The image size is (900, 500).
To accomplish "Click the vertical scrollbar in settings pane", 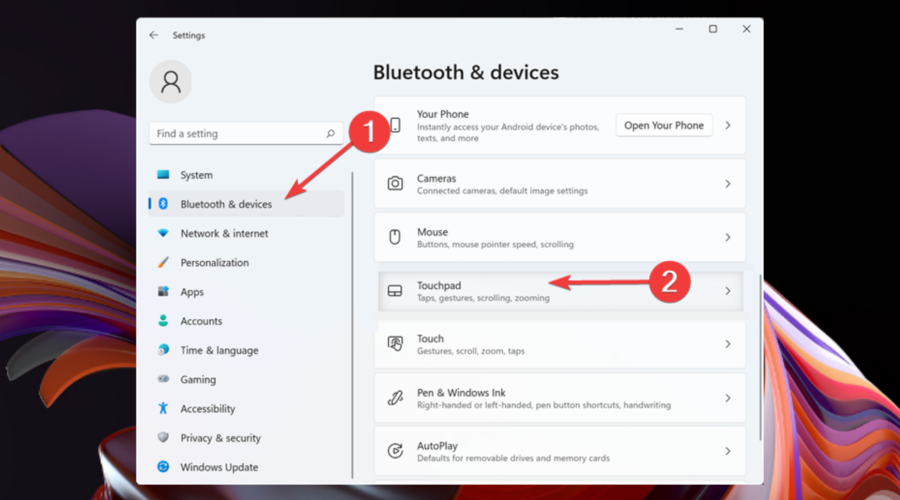I will 761,357.
